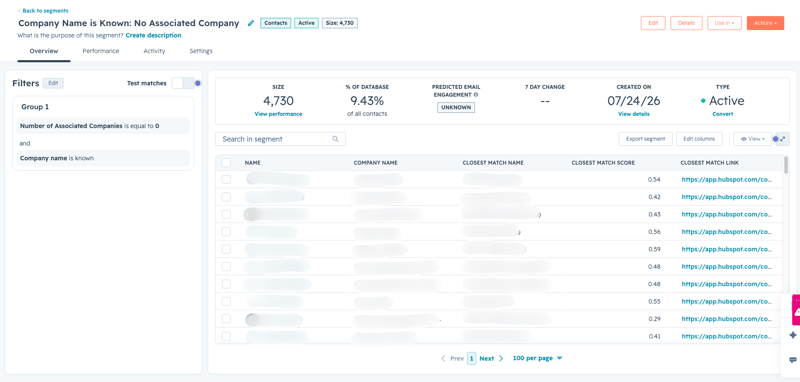Click View performance link under Size
The height and width of the screenshot is (382, 800).
[x=278, y=114]
